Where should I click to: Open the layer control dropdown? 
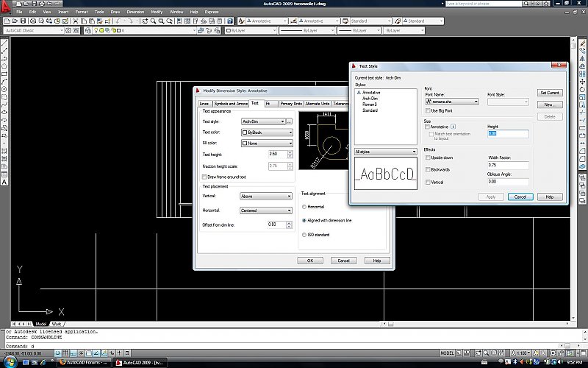point(144,30)
